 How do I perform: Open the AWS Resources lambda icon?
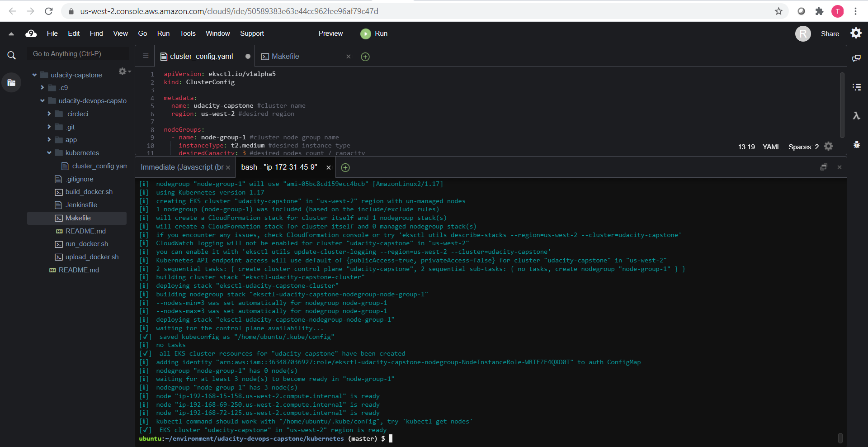(x=856, y=116)
